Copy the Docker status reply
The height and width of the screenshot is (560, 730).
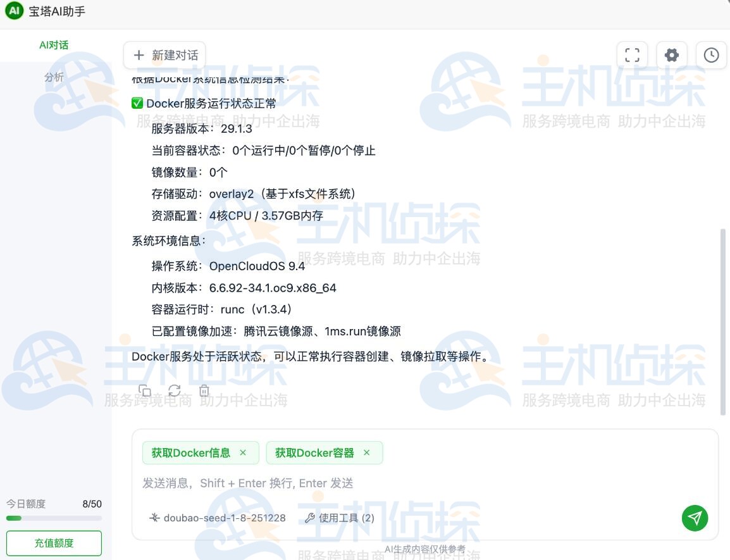click(x=145, y=391)
